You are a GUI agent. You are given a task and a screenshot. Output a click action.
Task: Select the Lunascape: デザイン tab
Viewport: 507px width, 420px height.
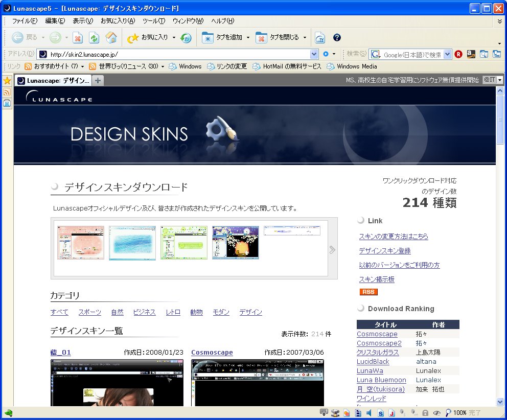54,81
